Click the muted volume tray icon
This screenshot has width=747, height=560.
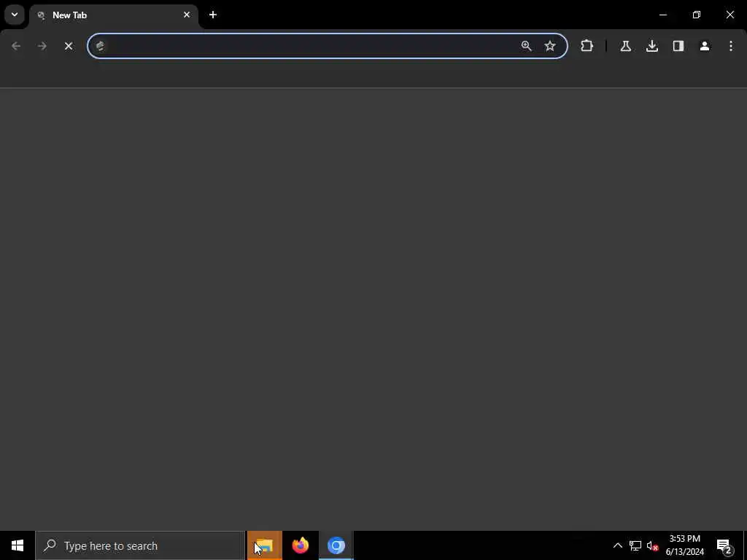[x=652, y=545]
